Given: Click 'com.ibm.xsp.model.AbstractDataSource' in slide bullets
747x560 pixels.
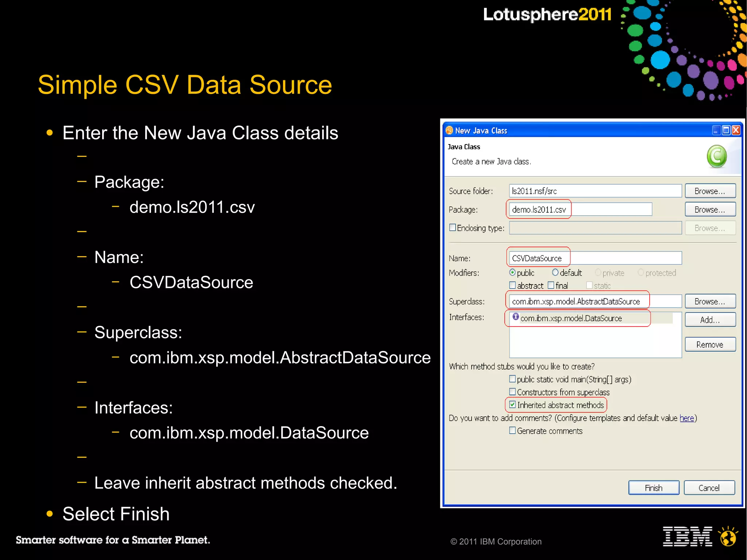Looking at the screenshot, I should tap(280, 358).
